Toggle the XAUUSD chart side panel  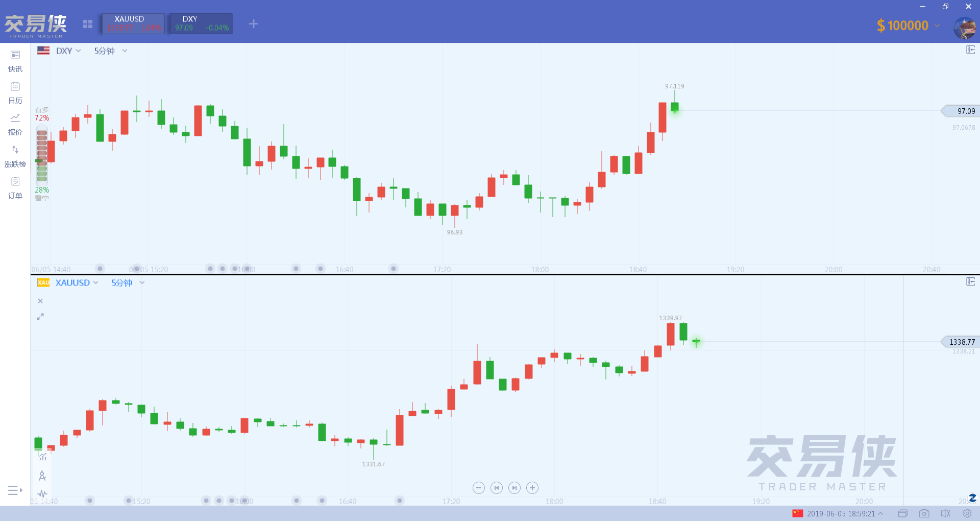pyautogui.click(x=971, y=282)
